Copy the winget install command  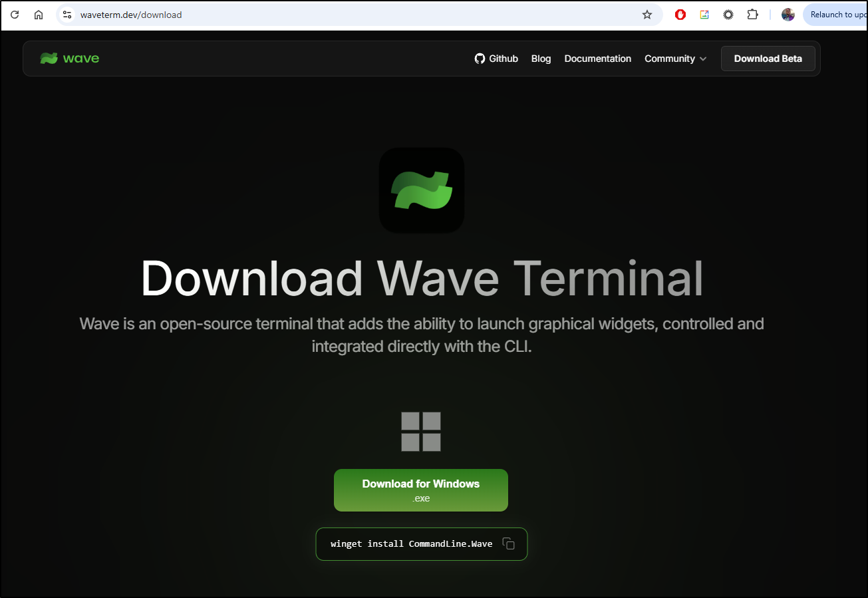coord(509,543)
